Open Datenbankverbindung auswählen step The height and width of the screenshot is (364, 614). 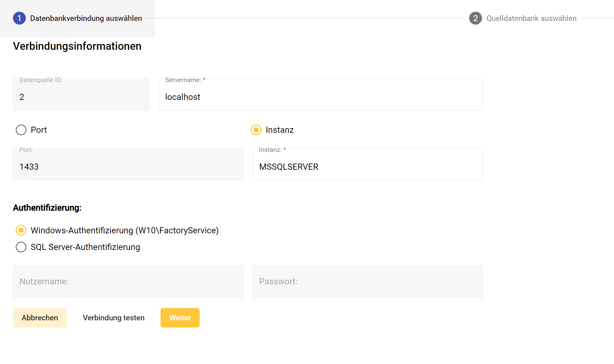(86, 18)
